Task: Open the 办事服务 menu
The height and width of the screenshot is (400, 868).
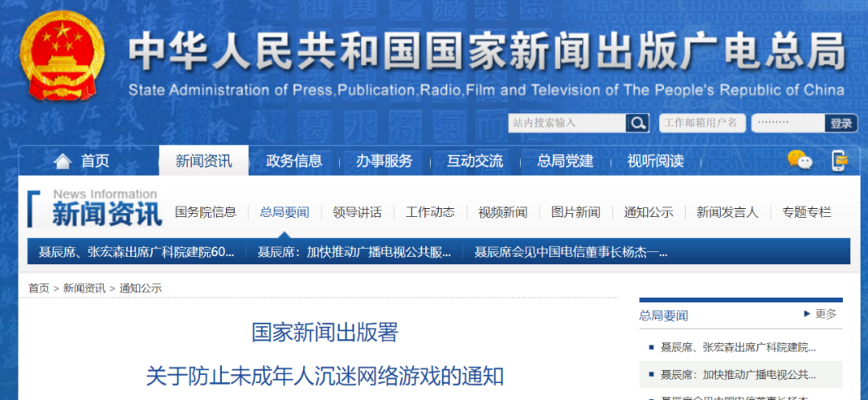Action: click(x=384, y=161)
